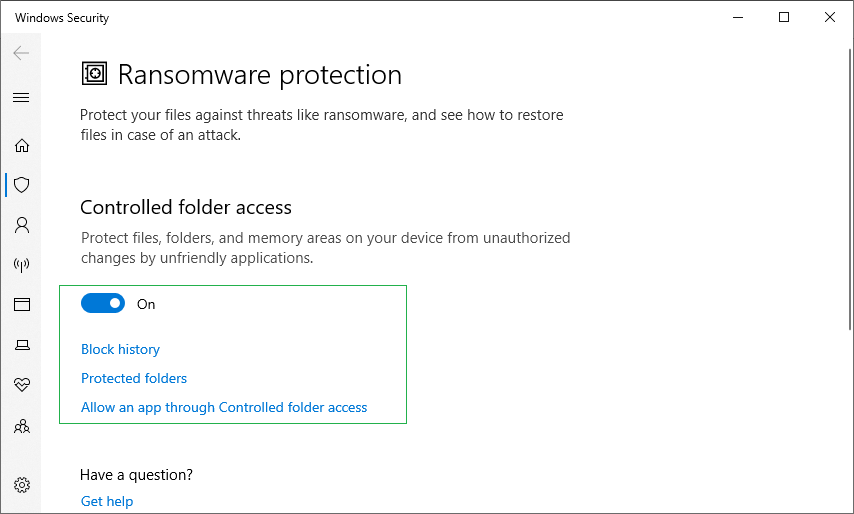The image size is (854, 514).
Task: Open the Protected folders link
Action: pyautogui.click(x=134, y=378)
